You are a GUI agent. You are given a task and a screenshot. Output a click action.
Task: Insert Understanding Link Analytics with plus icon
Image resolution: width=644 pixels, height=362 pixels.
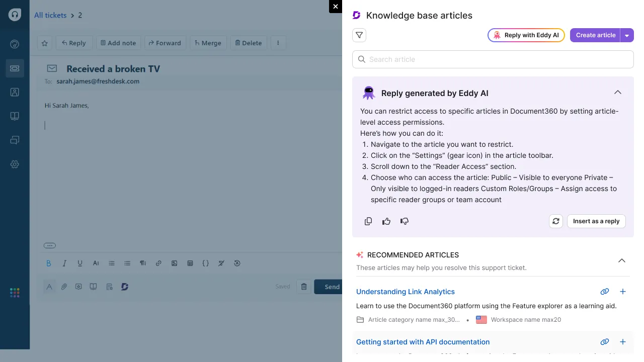click(623, 292)
